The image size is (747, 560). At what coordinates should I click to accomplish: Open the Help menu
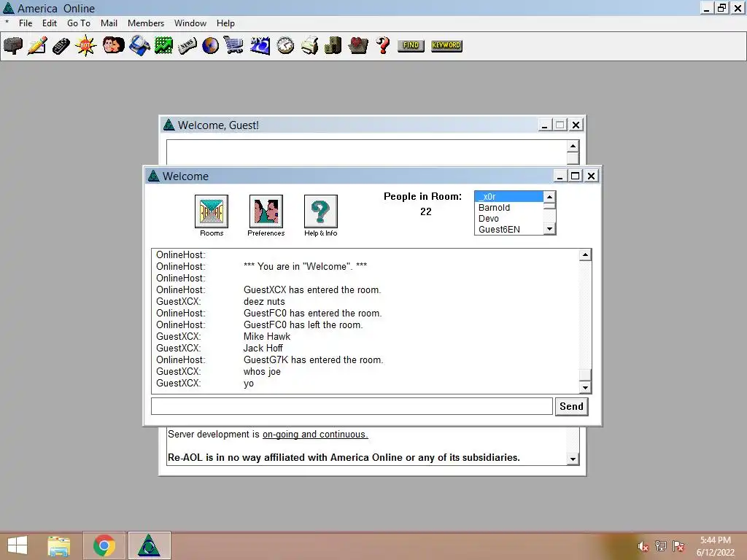point(225,23)
